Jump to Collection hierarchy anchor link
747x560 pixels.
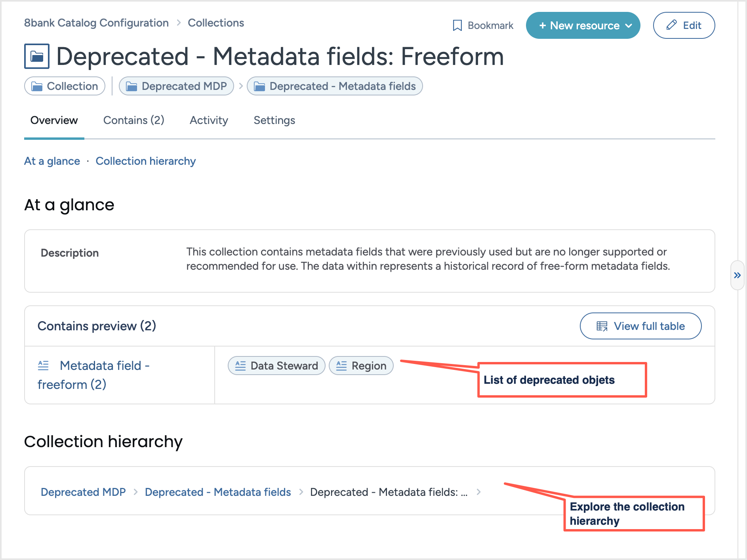tap(146, 161)
